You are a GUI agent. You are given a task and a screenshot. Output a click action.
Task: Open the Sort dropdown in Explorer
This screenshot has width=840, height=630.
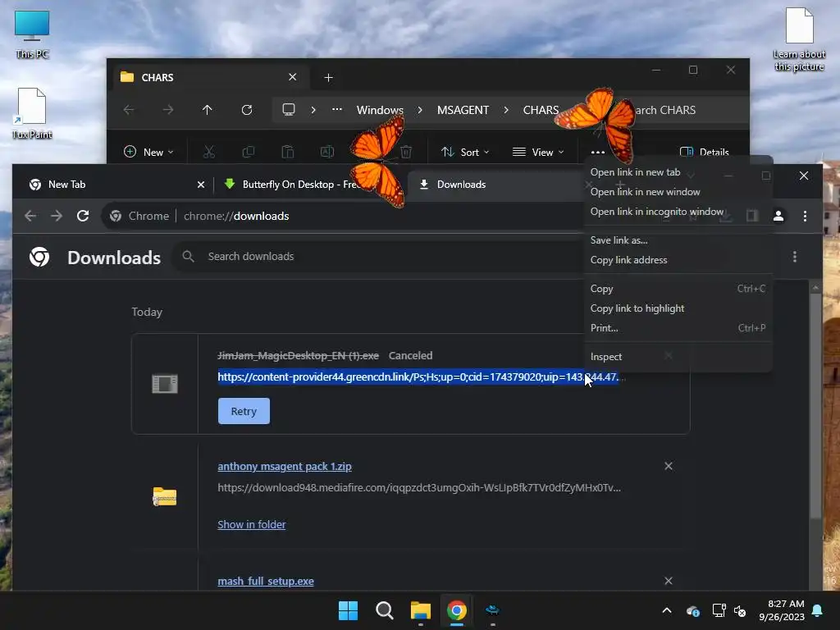(x=465, y=152)
